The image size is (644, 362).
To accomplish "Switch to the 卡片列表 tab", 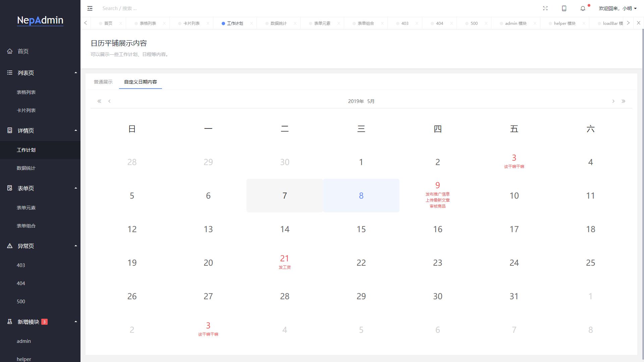I will (191, 23).
